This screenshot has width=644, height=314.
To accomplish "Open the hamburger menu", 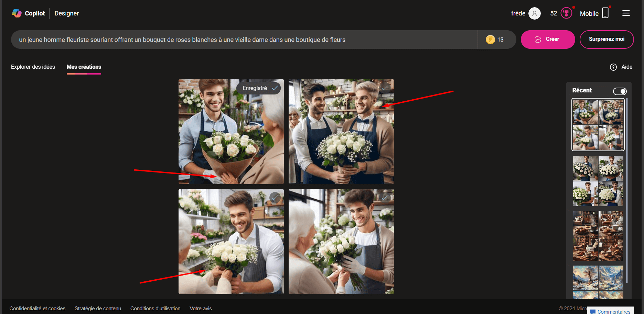I will pos(626,13).
